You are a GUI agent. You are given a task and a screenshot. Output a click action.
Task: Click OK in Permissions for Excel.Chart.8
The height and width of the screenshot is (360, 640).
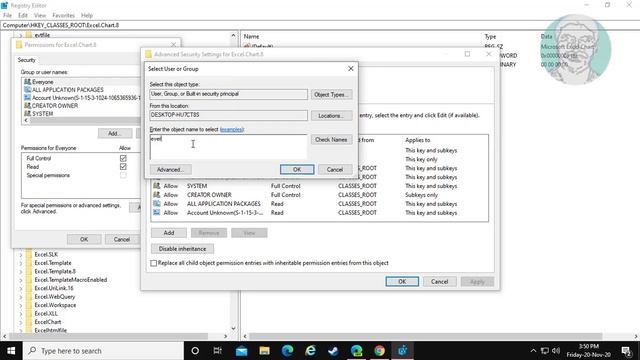point(84,239)
